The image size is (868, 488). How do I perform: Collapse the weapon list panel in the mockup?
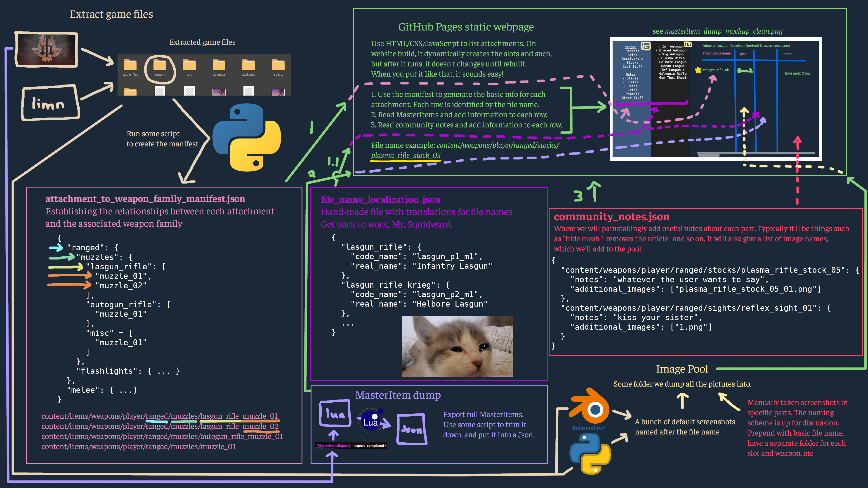click(x=688, y=45)
